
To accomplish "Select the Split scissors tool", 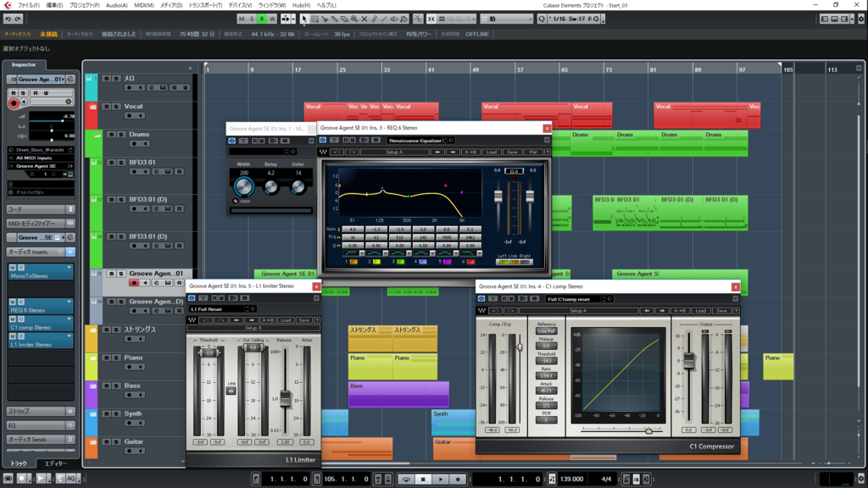I will pyautogui.click(x=325, y=19).
